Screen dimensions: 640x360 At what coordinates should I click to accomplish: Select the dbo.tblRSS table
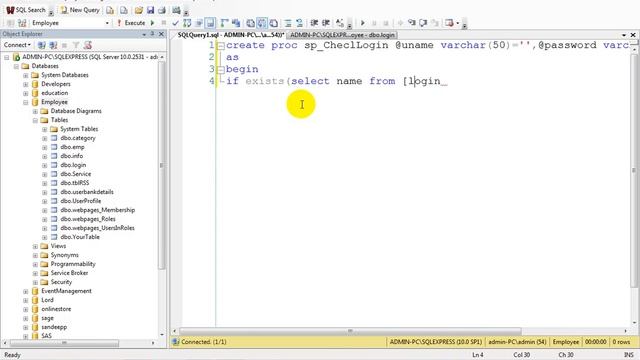coord(74,183)
